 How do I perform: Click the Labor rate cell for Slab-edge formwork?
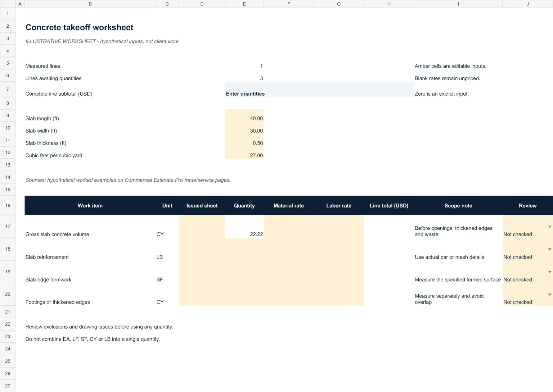[x=339, y=272]
